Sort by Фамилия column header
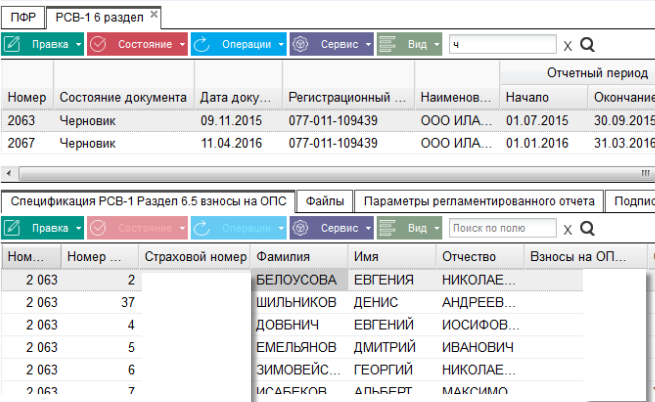Image resolution: width=655 pixels, height=402 pixels. point(299,257)
